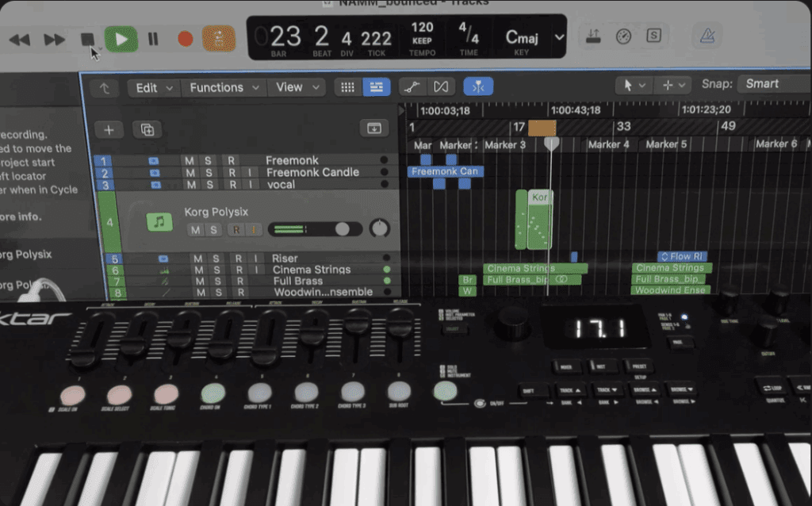Mute the Korg Polysix track
The width and height of the screenshot is (812, 506).
click(x=194, y=230)
